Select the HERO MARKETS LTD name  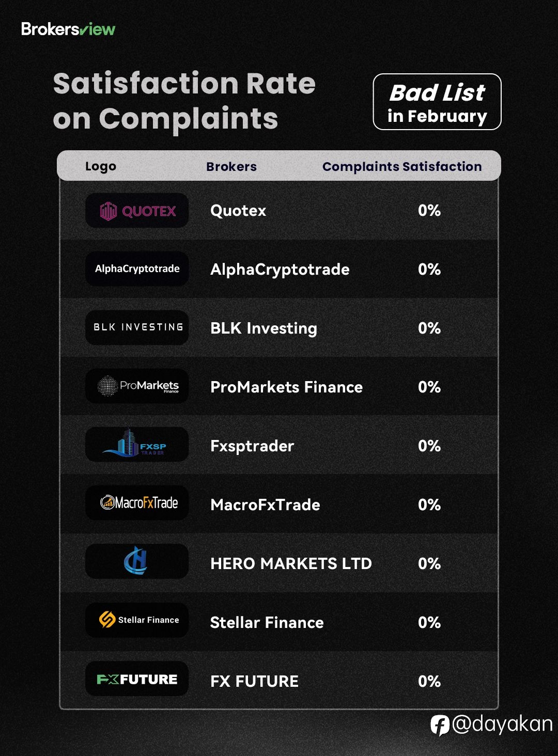(291, 563)
